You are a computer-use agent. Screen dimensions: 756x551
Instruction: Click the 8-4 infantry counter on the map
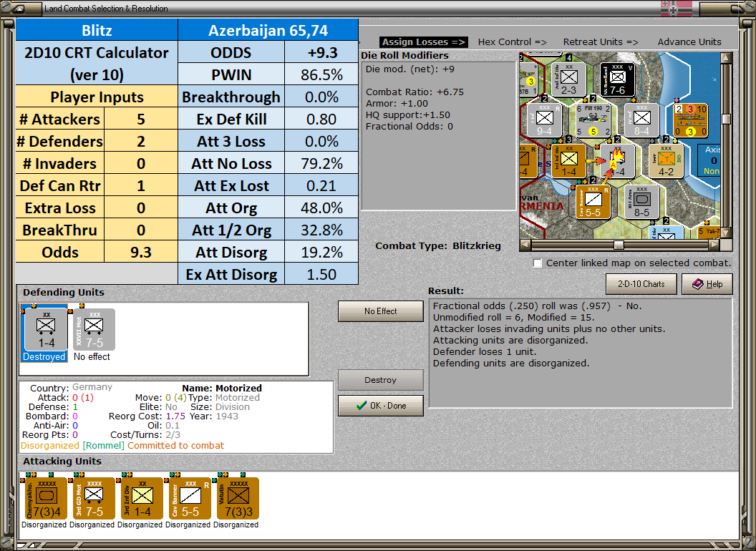point(641,120)
